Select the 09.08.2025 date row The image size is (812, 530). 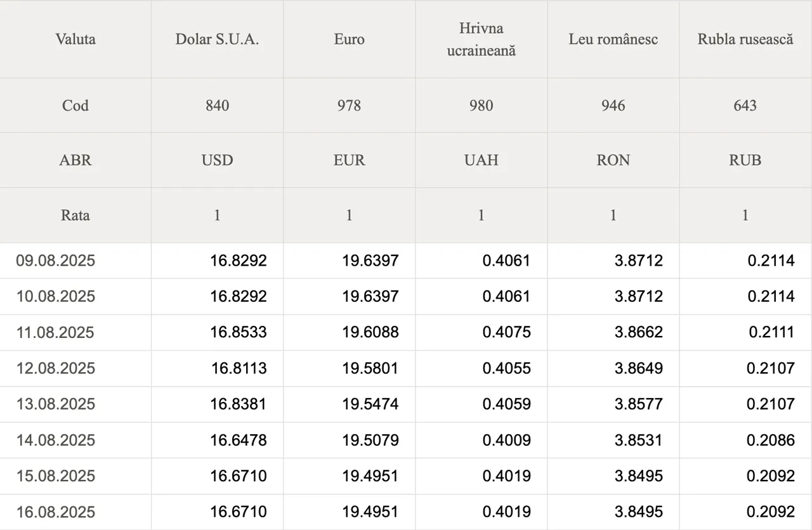coord(56,261)
